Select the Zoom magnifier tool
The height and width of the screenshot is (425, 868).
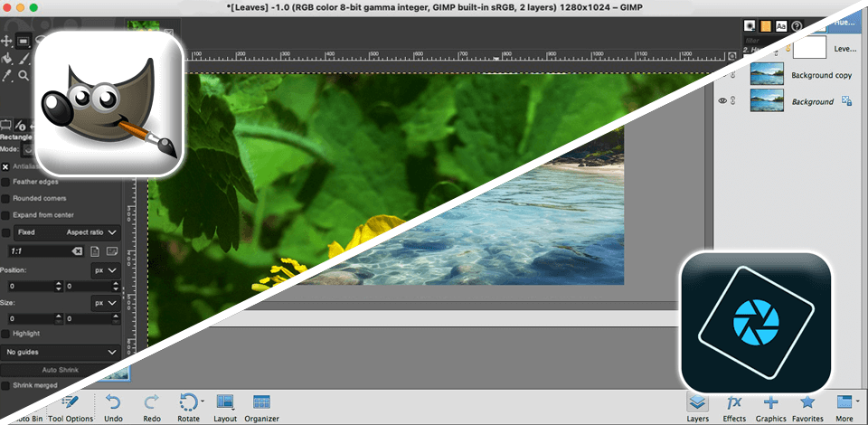tap(24, 75)
